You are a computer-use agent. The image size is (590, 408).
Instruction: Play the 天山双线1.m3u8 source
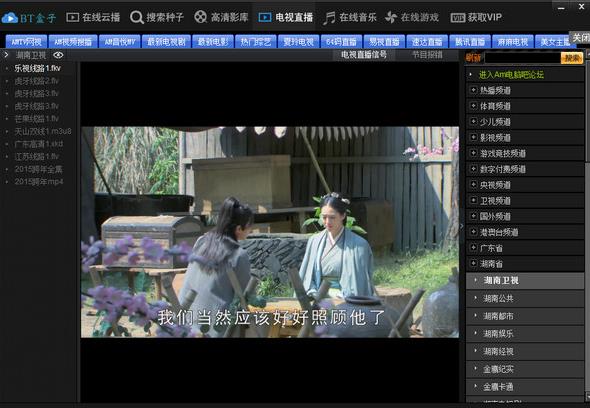pyautogui.click(x=43, y=131)
